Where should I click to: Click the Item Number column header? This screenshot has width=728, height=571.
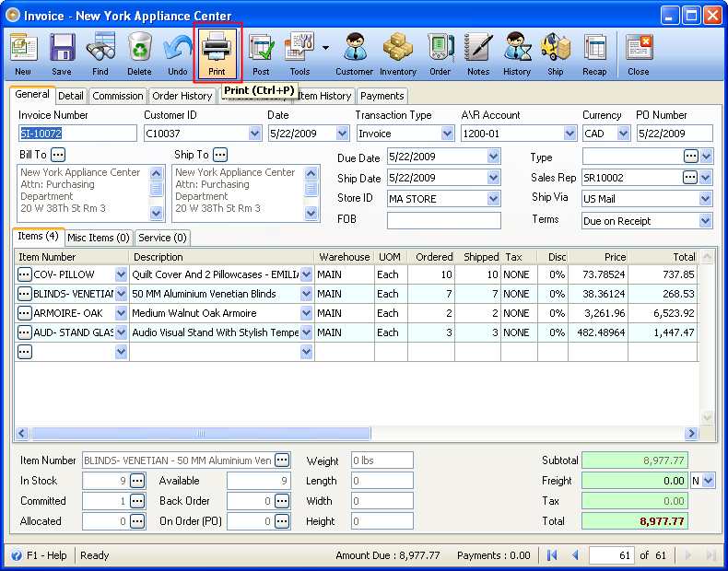click(x=72, y=257)
